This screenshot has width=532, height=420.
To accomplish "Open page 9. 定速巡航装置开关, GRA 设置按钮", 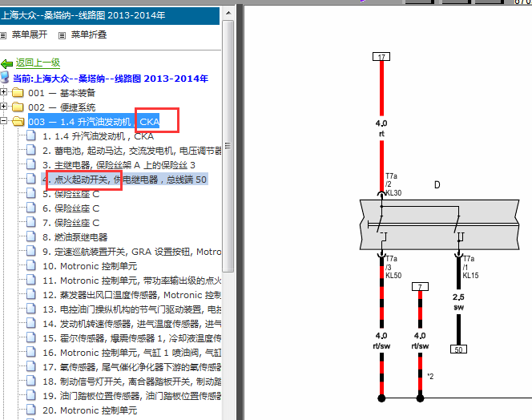I will 131,252.
